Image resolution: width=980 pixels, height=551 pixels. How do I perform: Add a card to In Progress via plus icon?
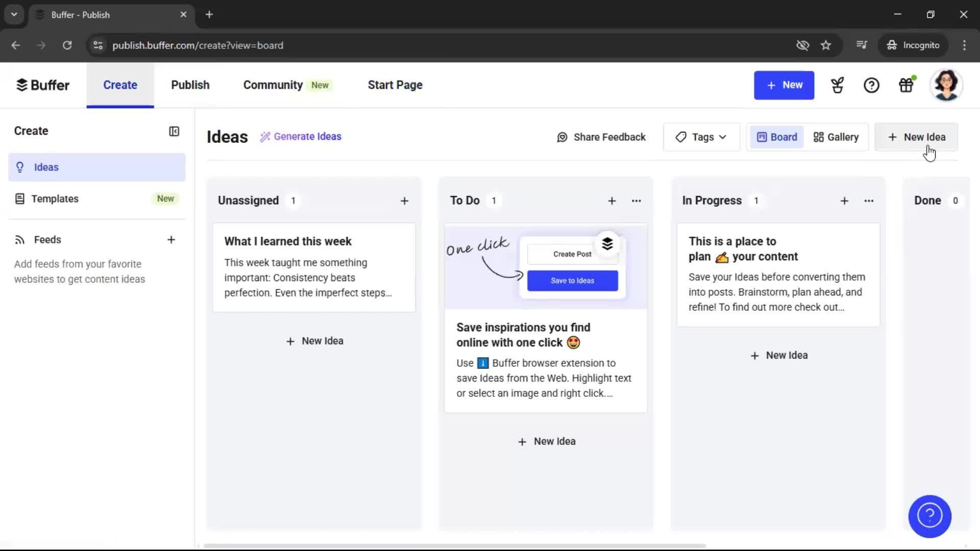click(x=845, y=201)
